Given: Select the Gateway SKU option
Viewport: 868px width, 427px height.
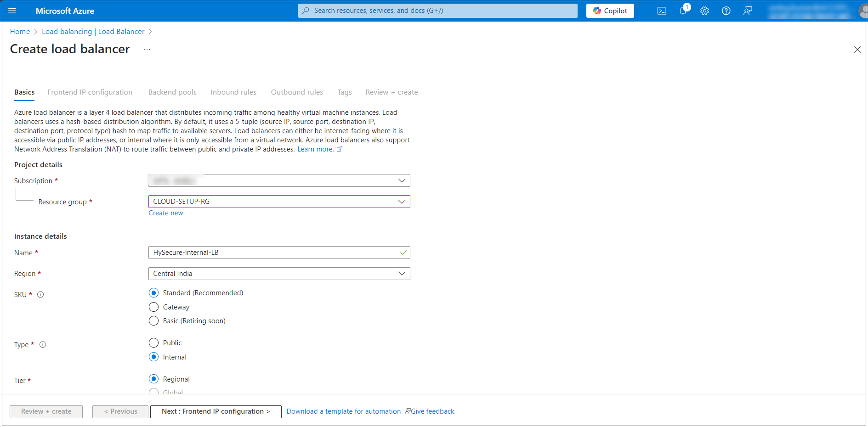Looking at the screenshot, I should click(x=154, y=307).
